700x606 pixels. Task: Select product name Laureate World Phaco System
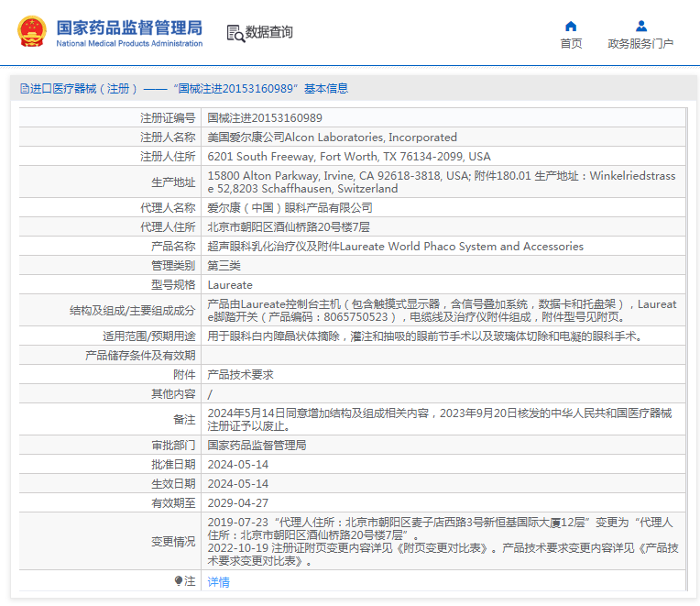point(395,246)
